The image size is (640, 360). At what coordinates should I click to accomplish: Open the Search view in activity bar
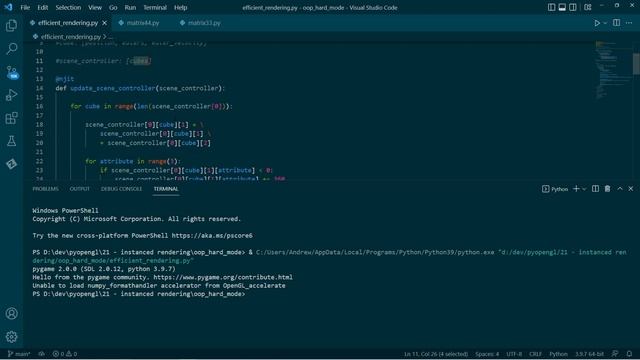click(x=11, y=49)
